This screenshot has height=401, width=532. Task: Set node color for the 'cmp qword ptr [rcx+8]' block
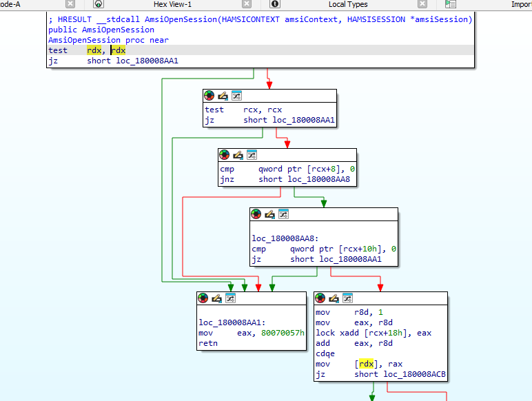coord(224,155)
